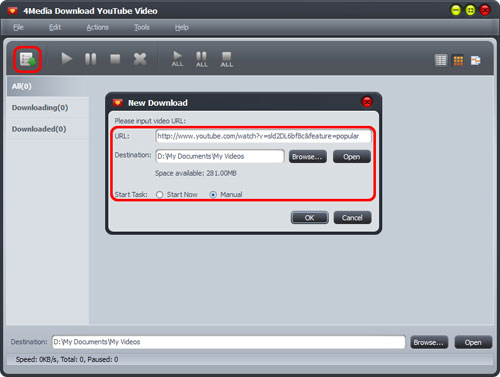Viewport: 500px width, 377px height.
Task: Click Open button at bottom of main window
Action: (x=473, y=342)
